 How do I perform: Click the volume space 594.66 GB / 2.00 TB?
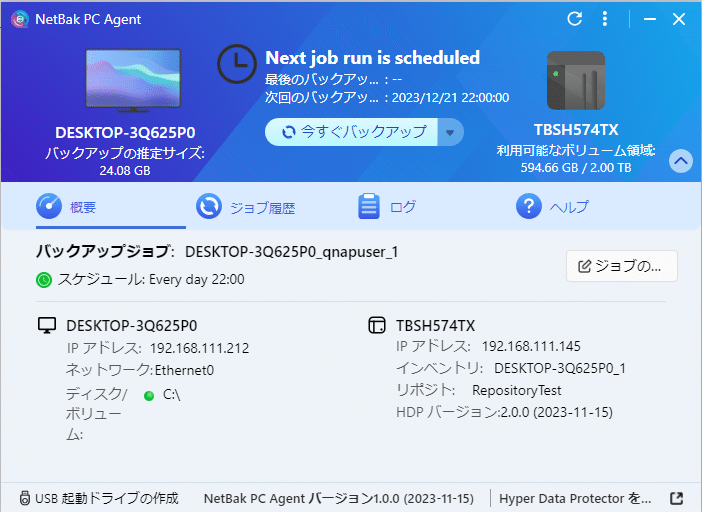coord(576,168)
